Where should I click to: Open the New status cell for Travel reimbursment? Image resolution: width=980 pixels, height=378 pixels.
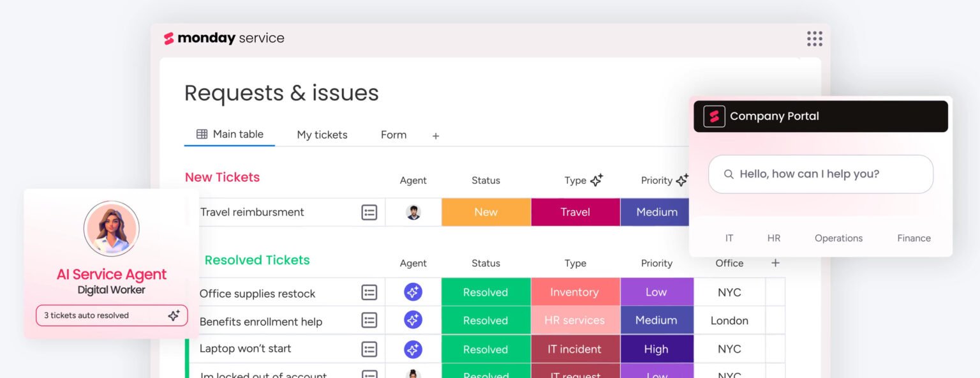[486, 212]
